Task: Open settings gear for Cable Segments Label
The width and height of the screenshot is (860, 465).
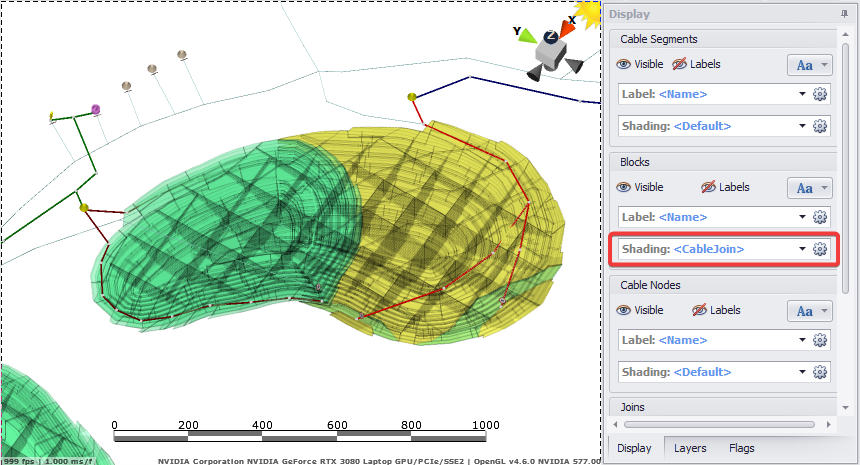Action: pyautogui.click(x=820, y=94)
